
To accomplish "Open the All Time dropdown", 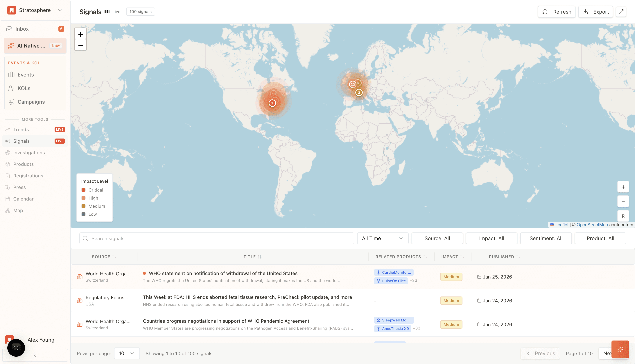I will point(383,238).
